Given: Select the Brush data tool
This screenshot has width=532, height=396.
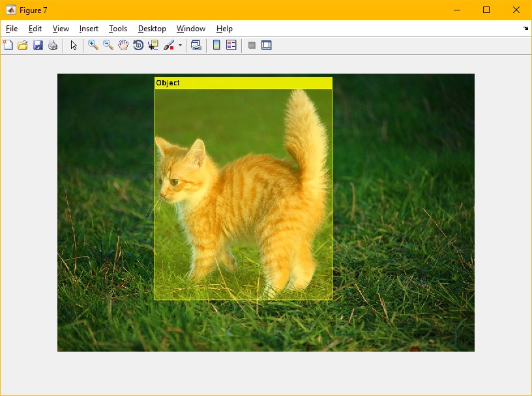Looking at the screenshot, I should 169,45.
